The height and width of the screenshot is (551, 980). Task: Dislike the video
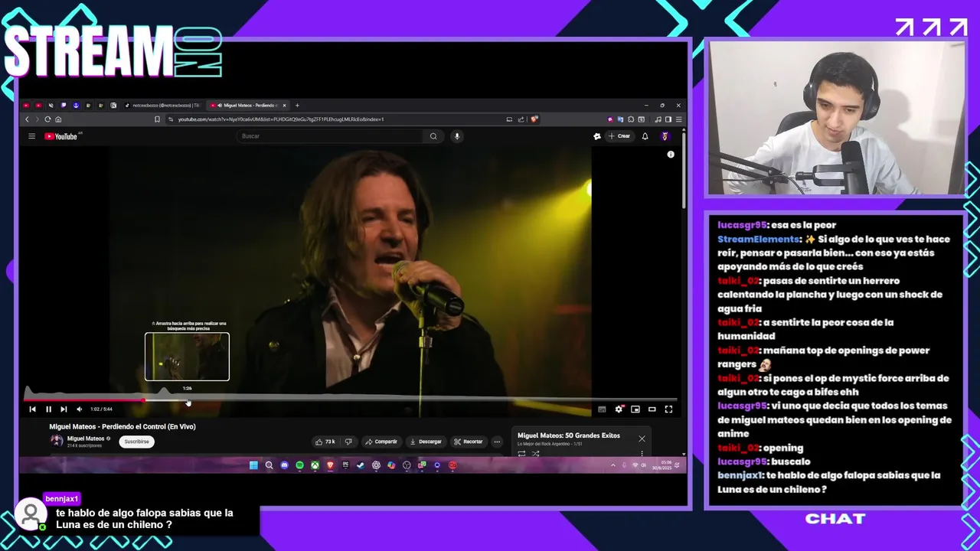(348, 442)
